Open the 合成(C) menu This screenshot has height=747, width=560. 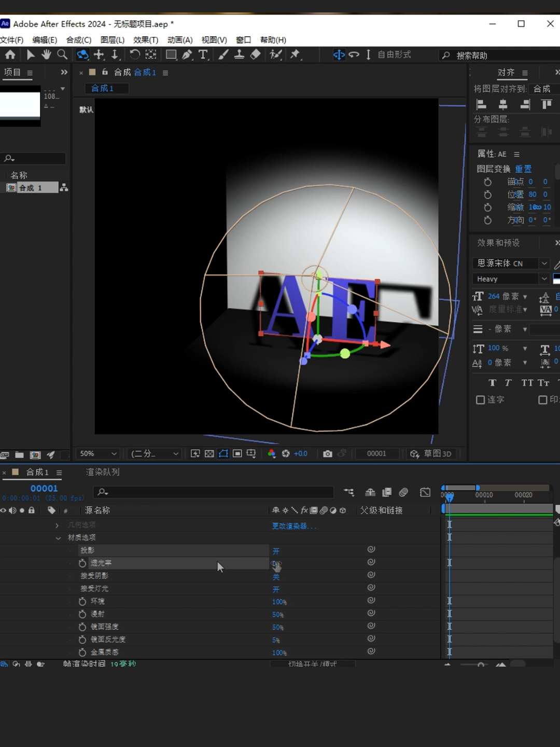(79, 40)
